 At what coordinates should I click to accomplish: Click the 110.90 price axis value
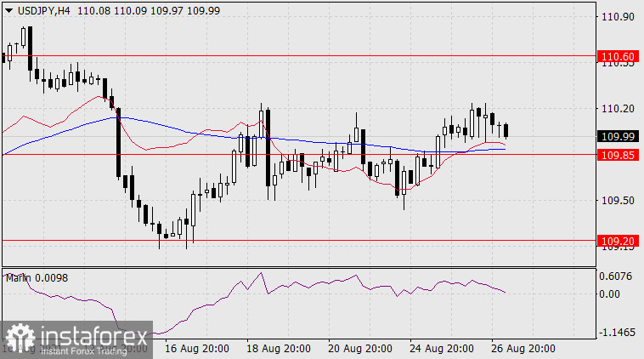coord(618,17)
